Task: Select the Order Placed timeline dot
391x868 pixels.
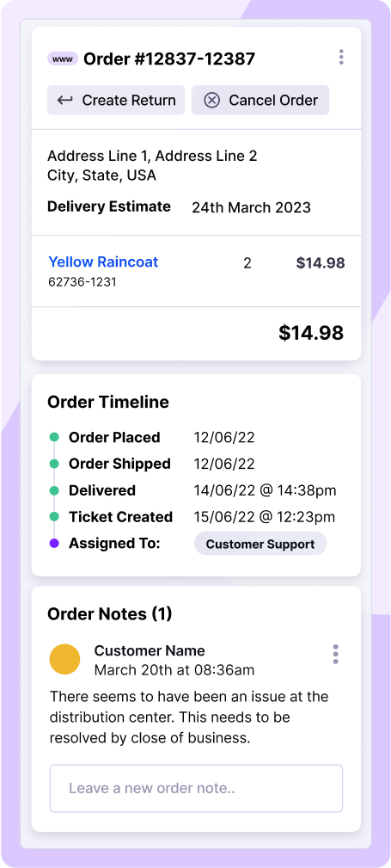Action: 53,437
